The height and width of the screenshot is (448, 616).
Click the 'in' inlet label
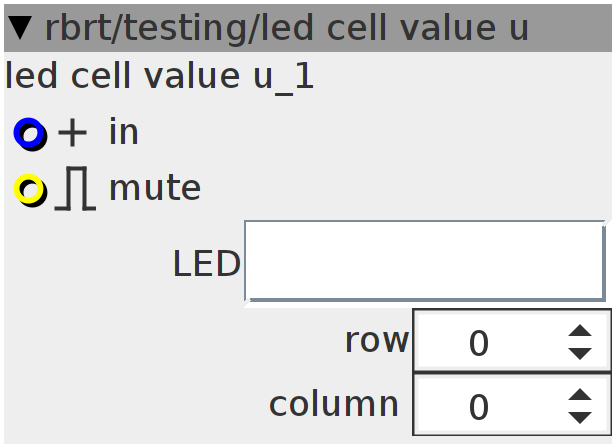[123, 132]
